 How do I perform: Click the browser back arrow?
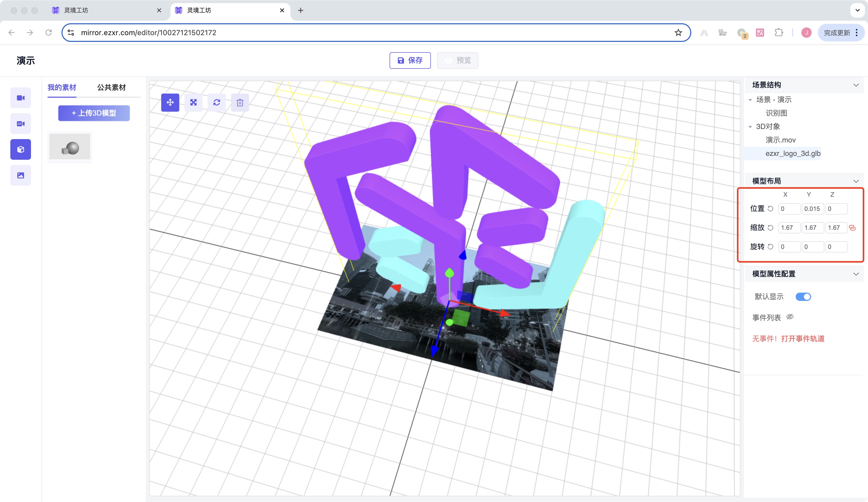(x=11, y=32)
